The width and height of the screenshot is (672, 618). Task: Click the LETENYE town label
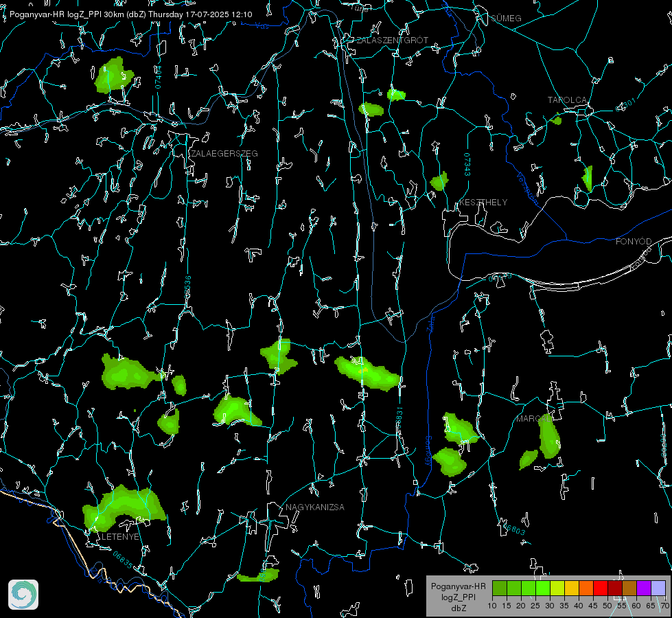(120, 537)
